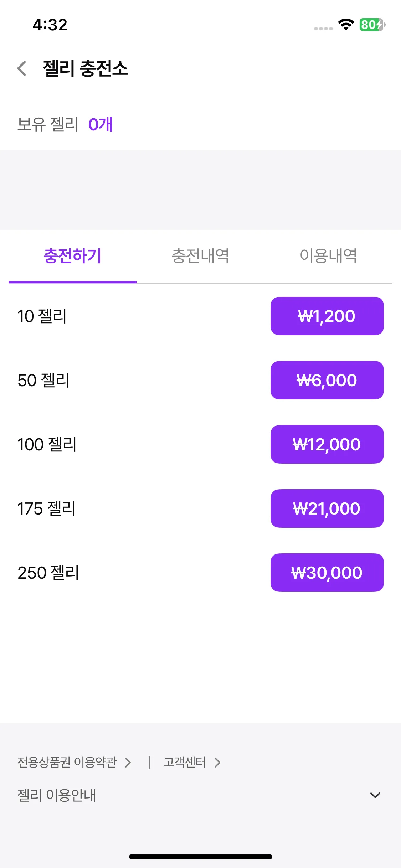Screen dimensions: 401x868
Task: Buy 10 젤리 for ₩1,200
Action: [327, 316]
